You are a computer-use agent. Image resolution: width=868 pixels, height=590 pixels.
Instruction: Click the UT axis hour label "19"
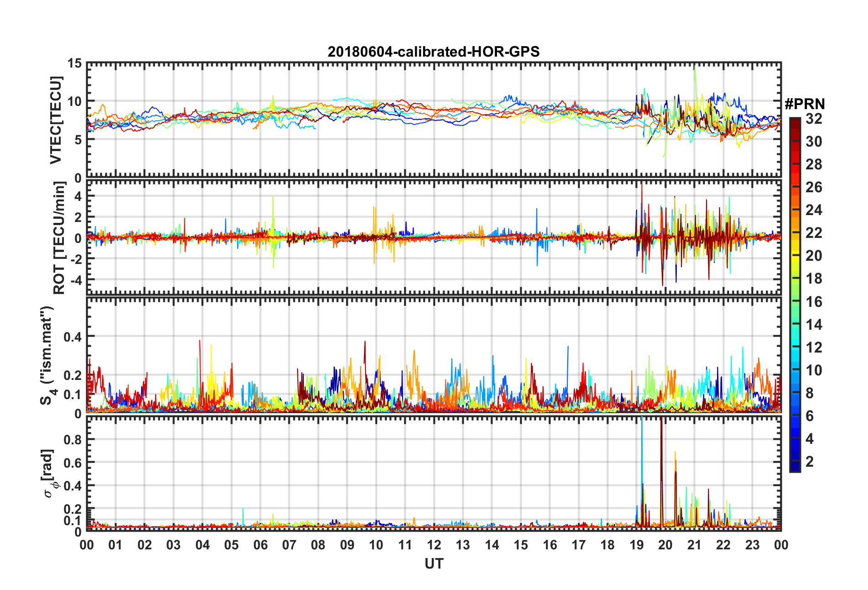(x=637, y=545)
